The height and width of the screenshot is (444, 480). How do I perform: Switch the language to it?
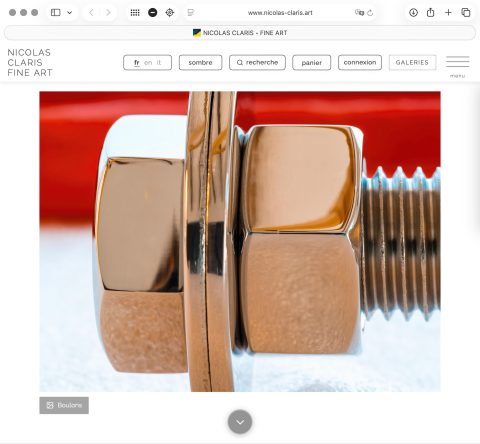tap(159, 63)
